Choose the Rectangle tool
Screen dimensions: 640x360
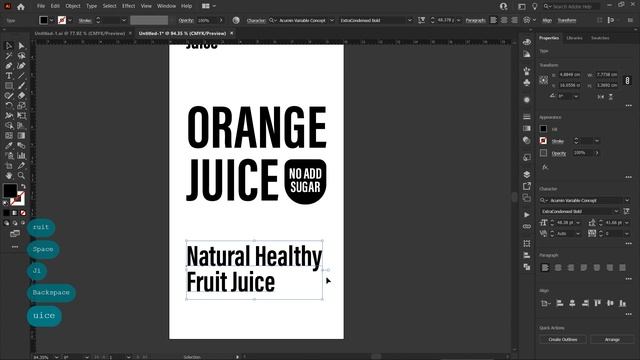pos(9,86)
